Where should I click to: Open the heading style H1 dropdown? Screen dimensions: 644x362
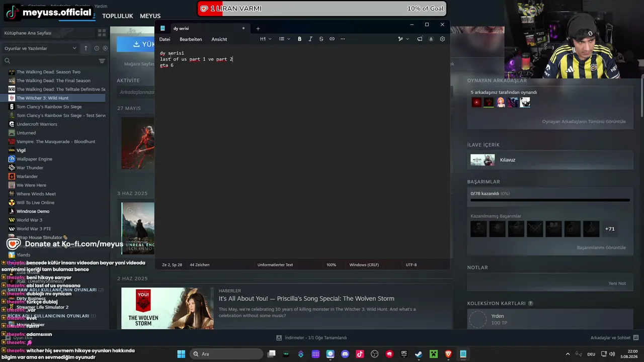pos(266,39)
